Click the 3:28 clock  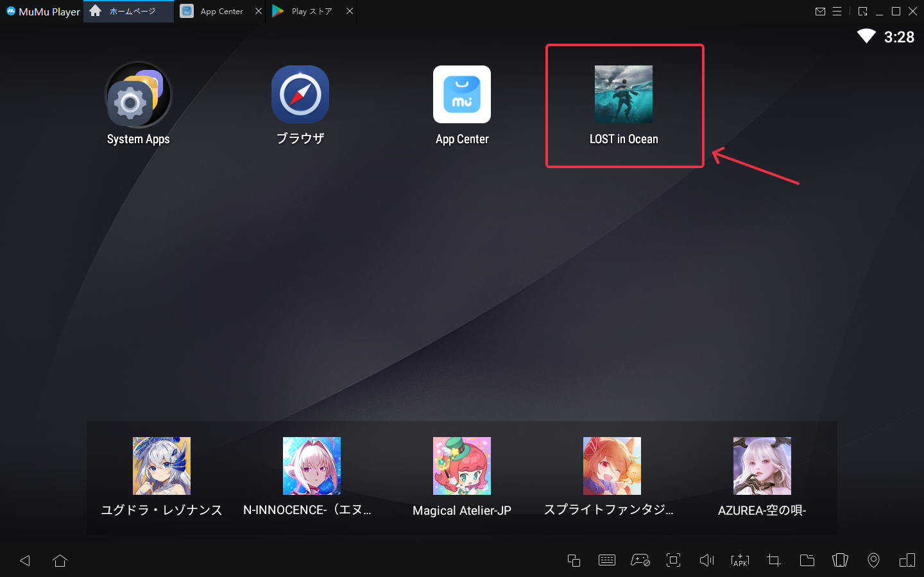tap(899, 37)
